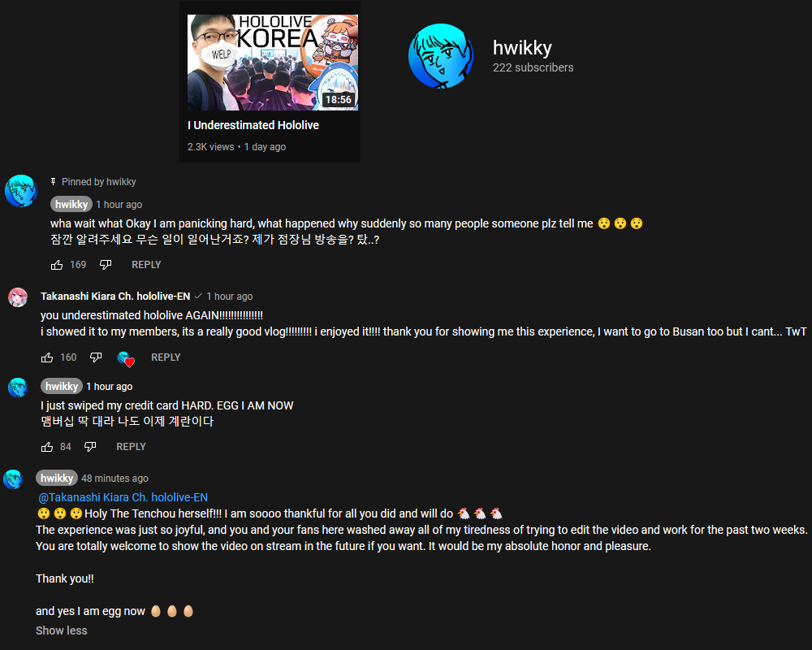The height and width of the screenshot is (650, 812).
Task: Click the Takanashi Kiara Ch. hololive-EN author name
Action: [115, 297]
